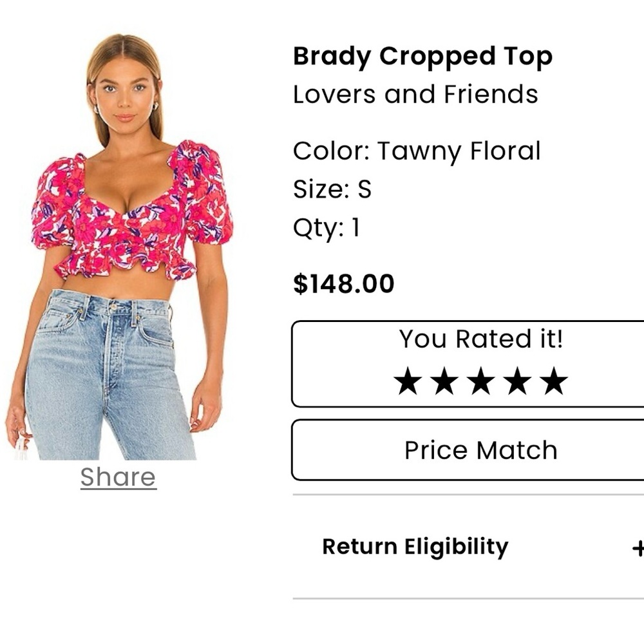The height and width of the screenshot is (644, 644).
Task: Click the You Rated it! button
Action: [x=481, y=338]
